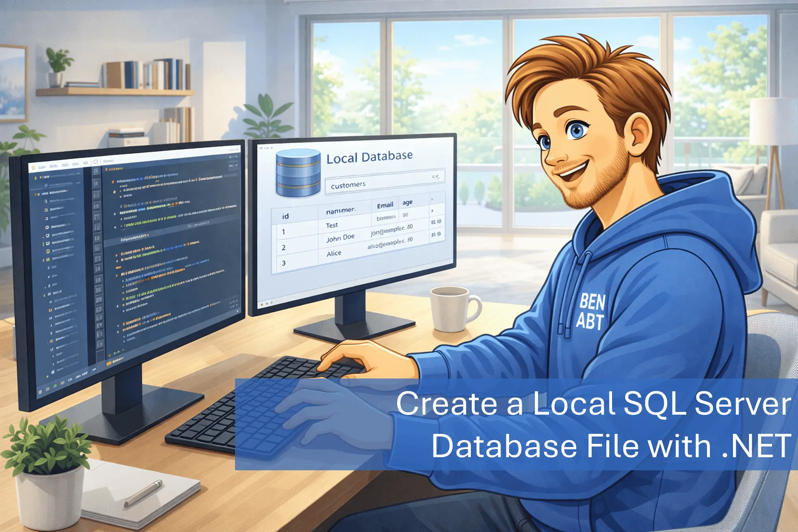Click the circular app icon in the editor's top toolbar
Image resolution: width=798 pixels, height=532 pixels.
coord(95,162)
